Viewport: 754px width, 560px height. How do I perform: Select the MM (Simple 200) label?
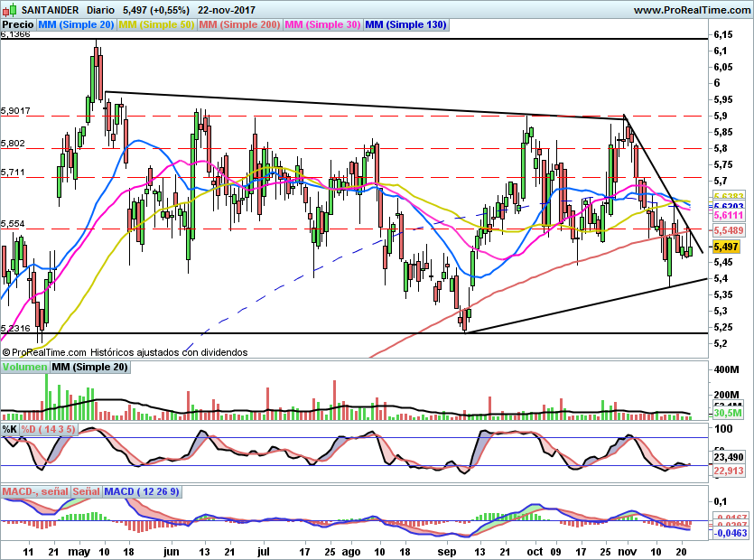pyautogui.click(x=239, y=24)
